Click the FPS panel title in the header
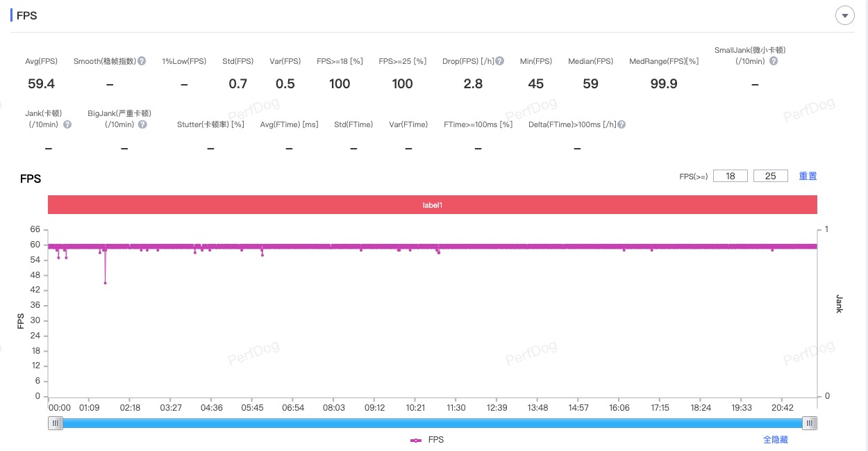The image size is (868, 451). pos(27,15)
